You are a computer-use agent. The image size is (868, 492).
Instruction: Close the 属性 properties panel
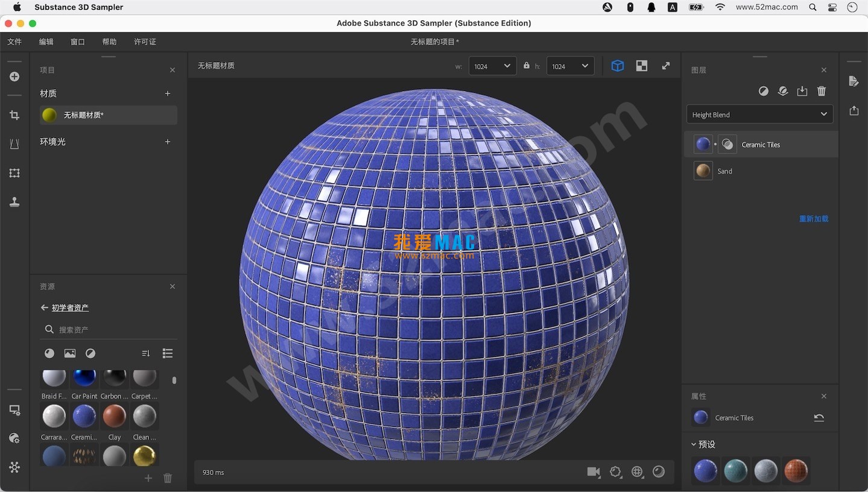[x=824, y=396]
